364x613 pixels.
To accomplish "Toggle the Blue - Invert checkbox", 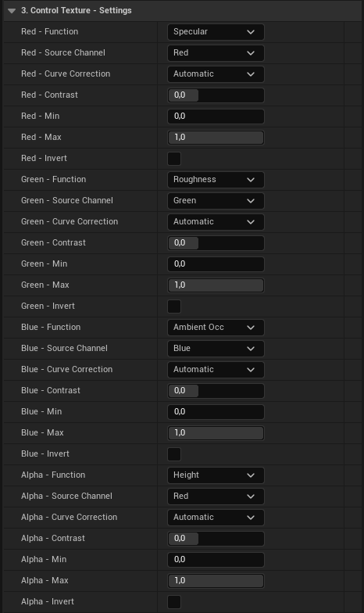I will (x=174, y=454).
